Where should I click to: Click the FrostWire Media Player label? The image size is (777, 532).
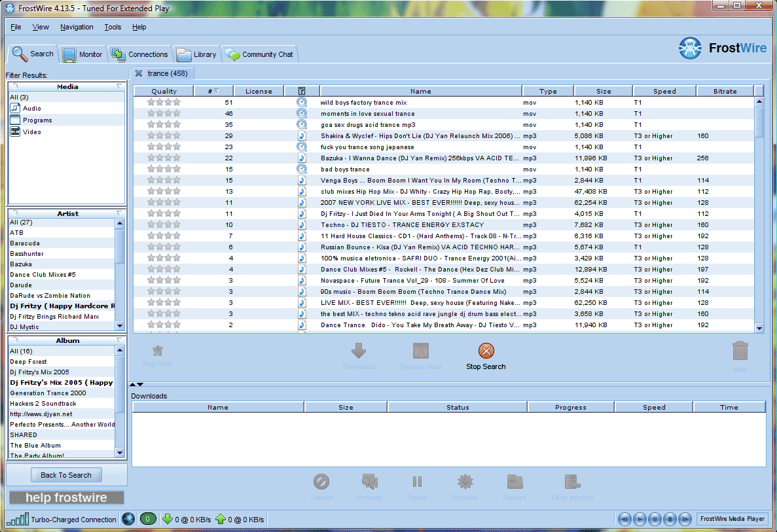click(x=732, y=519)
